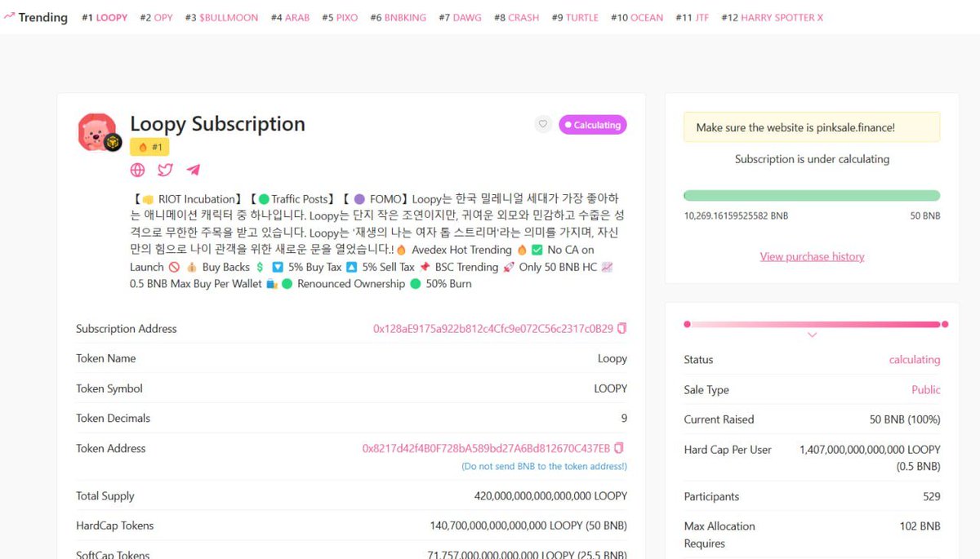980x559 pixels.
Task: Click the Trending arrow icon
Action: click(9, 17)
